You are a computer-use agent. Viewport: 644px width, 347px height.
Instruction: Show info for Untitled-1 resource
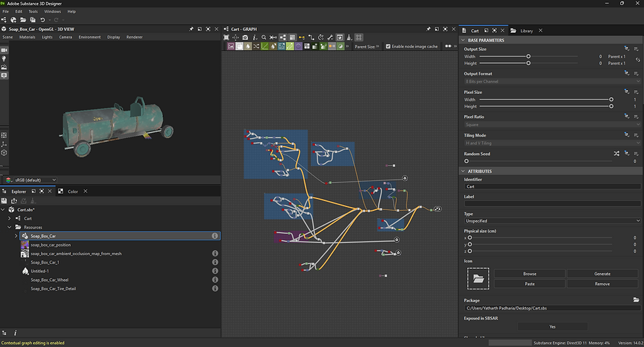215,271
